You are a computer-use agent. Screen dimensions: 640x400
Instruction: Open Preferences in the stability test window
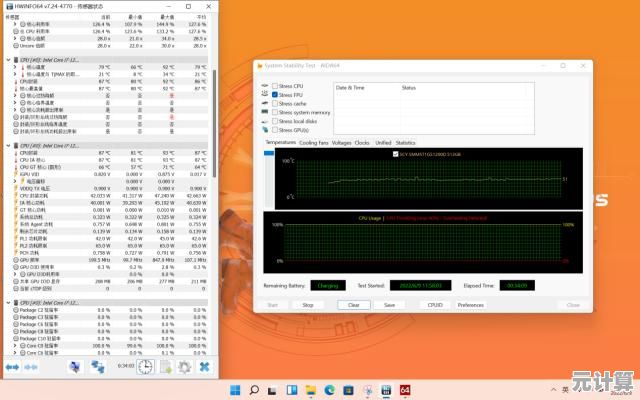(470, 304)
